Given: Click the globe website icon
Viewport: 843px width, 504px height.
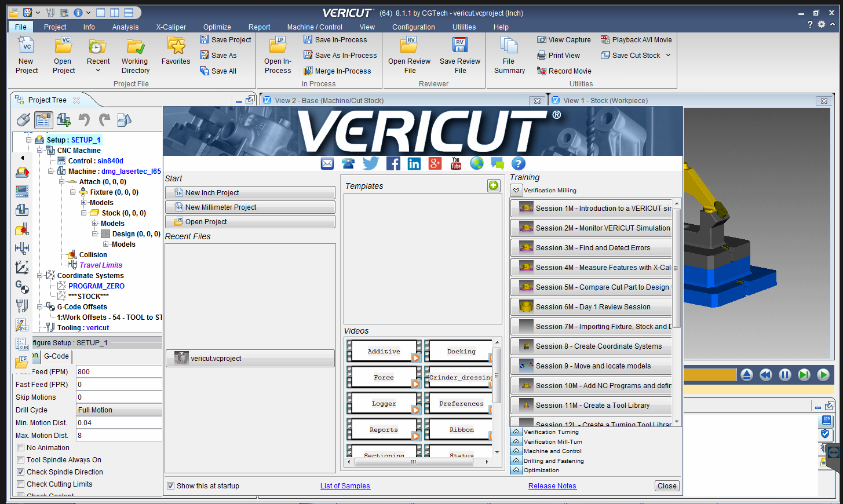Looking at the screenshot, I should tap(477, 163).
